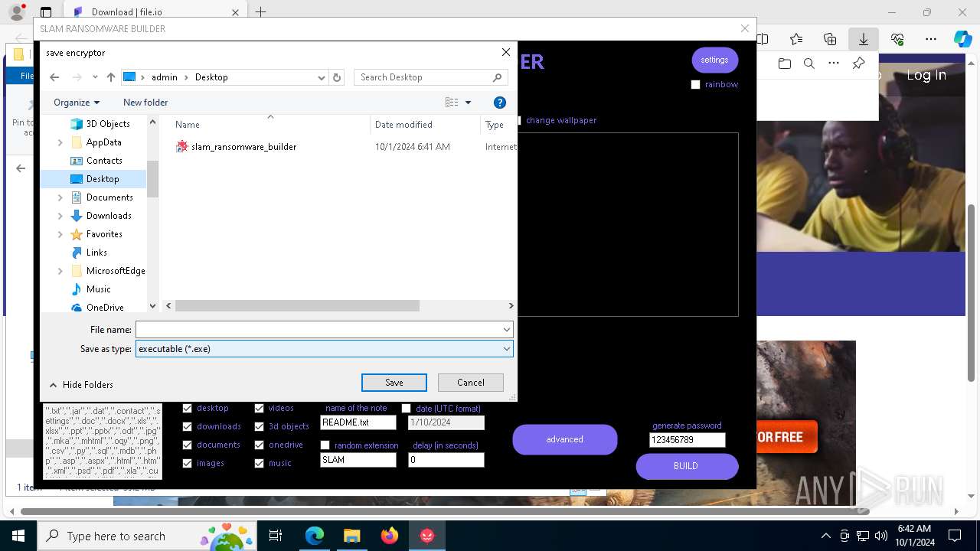Uncheck the downloads folder checkbox
The width and height of the screenshot is (980, 551).
[187, 427]
